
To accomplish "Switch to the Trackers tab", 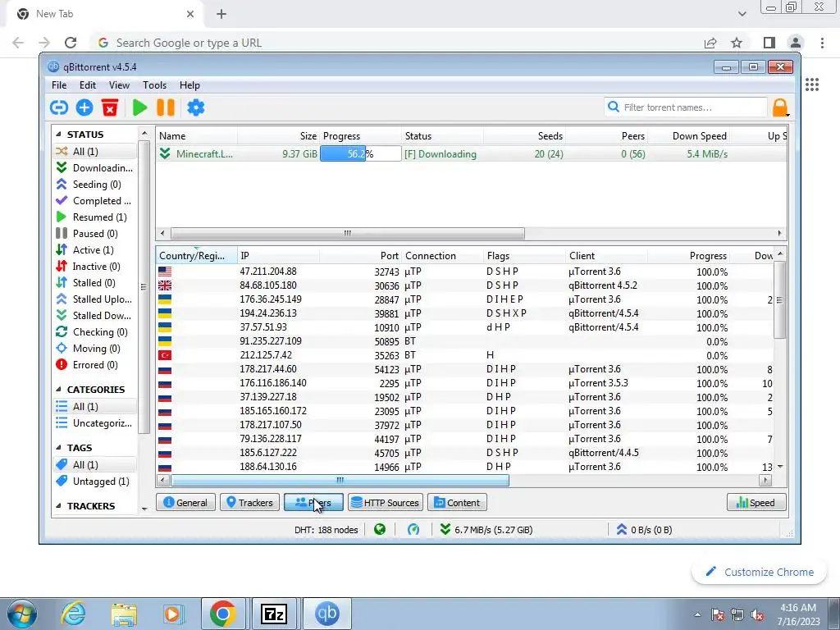I will [x=249, y=503].
